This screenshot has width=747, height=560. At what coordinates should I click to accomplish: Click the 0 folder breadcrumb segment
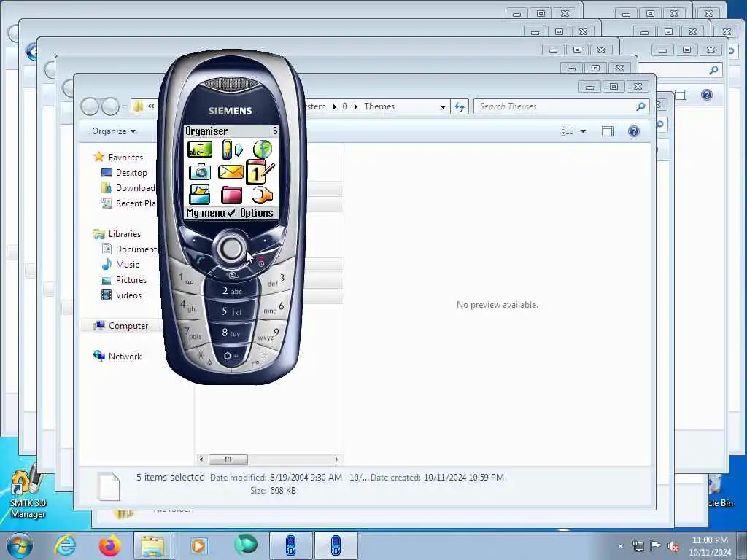click(344, 106)
